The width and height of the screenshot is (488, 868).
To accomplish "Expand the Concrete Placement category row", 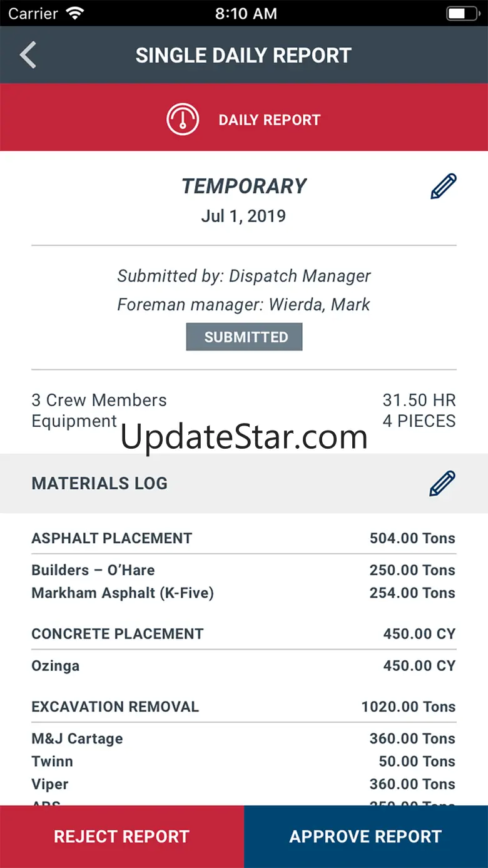I will pyautogui.click(x=243, y=633).
